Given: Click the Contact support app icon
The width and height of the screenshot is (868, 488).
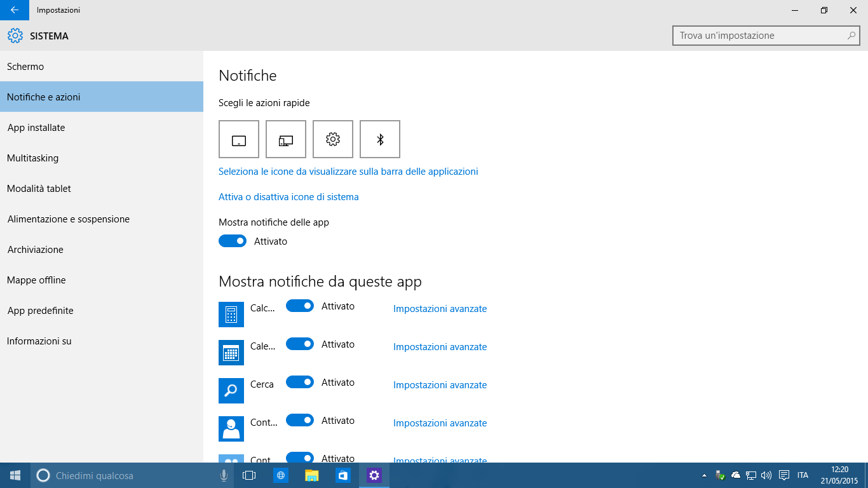Looking at the screenshot, I should tap(231, 429).
